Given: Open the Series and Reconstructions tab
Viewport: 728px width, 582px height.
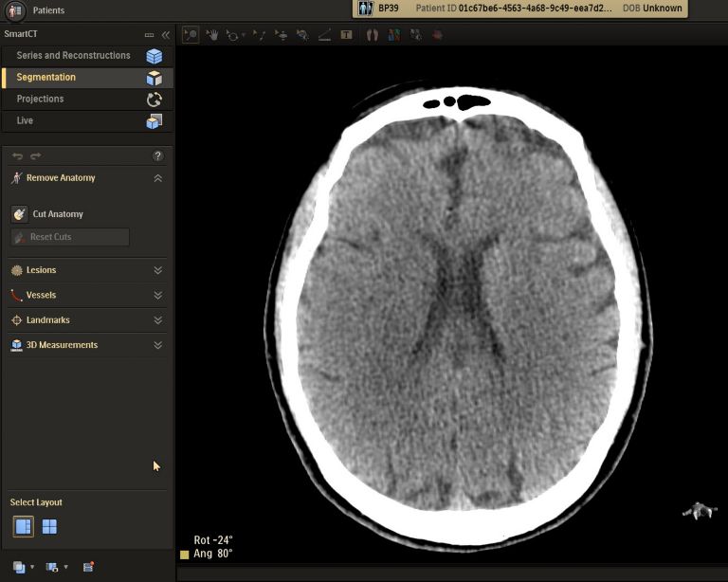Looking at the screenshot, I should coord(87,56).
